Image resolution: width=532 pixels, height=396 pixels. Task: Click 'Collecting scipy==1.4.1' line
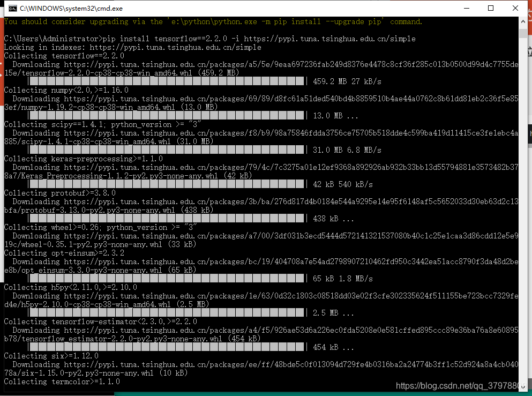coord(102,124)
